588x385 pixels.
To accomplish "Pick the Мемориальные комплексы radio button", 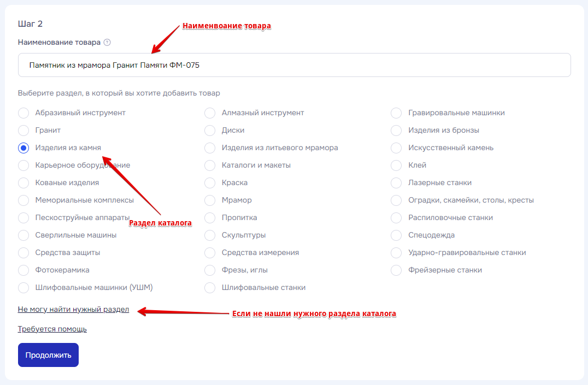I will (x=23, y=200).
